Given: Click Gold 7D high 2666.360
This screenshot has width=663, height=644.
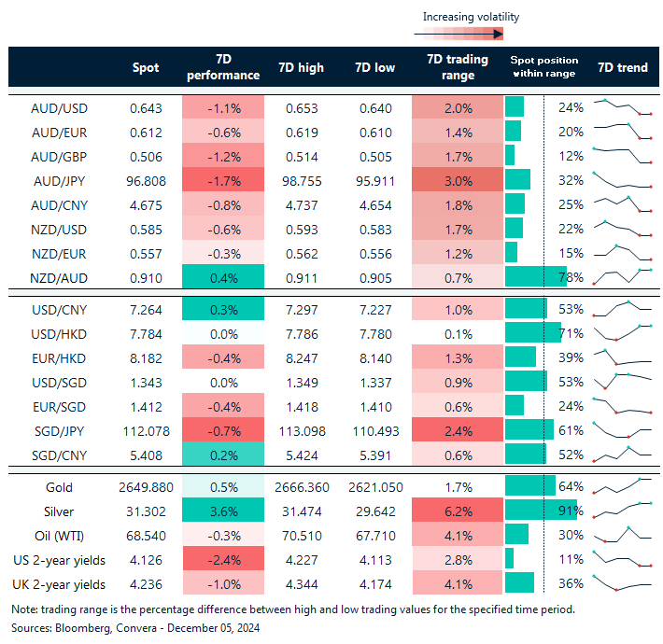Looking at the screenshot, I should click(x=302, y=487).
